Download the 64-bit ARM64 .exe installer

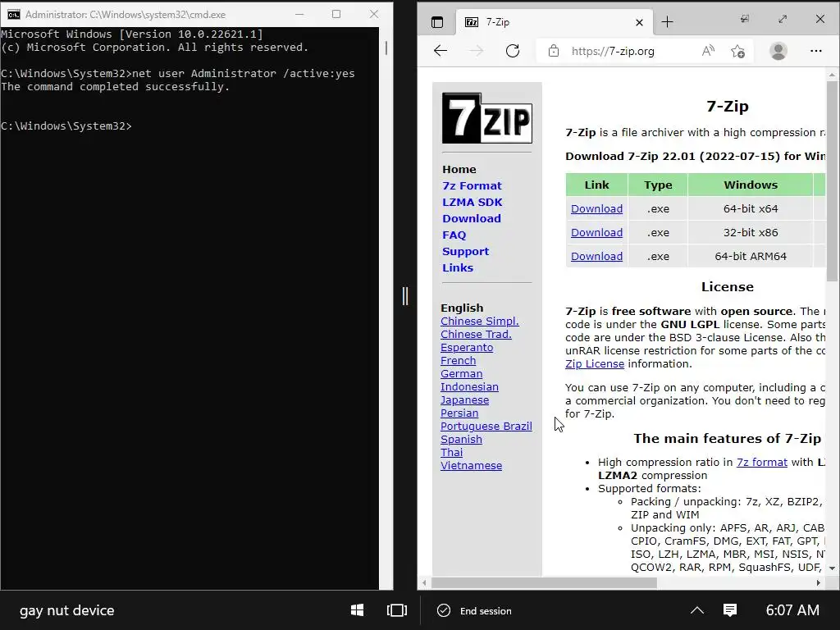point(596,256)
